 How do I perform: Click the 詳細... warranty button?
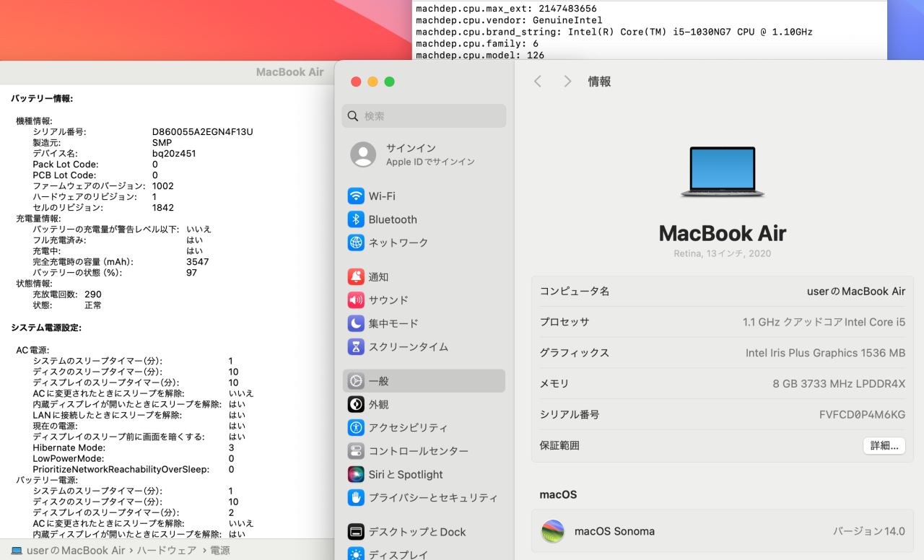[x=884, y=446]
